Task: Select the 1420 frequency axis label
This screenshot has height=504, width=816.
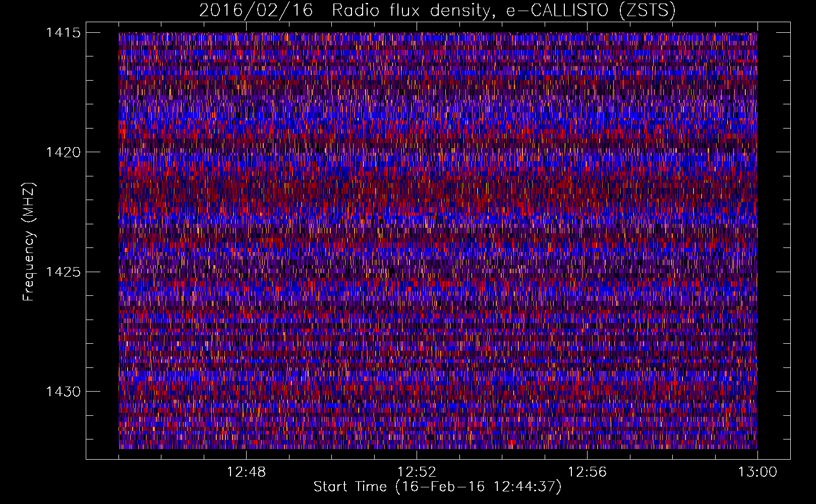Action: (64, 152)
